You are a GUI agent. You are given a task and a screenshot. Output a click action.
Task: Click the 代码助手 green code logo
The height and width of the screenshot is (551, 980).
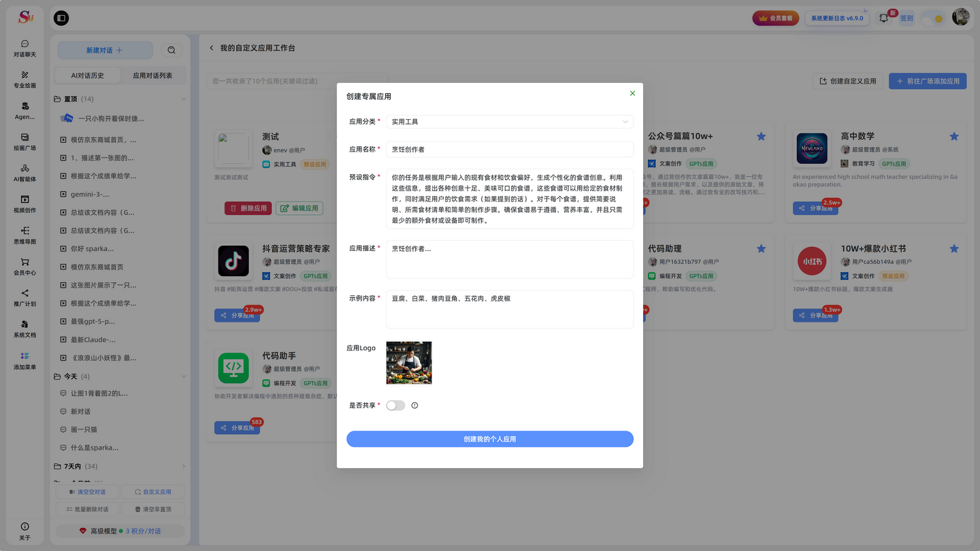233,368
